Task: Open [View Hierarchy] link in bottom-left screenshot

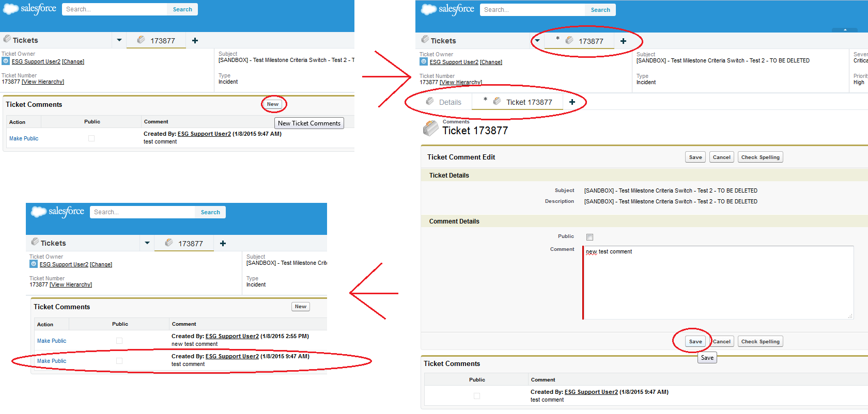Action: [x=71, y=284]
